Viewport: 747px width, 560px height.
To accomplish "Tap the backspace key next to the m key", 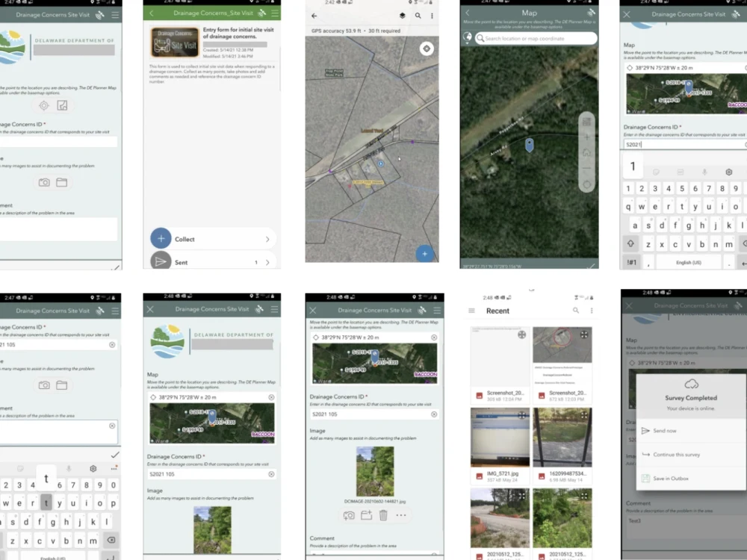I will click(x=111, y=540).
